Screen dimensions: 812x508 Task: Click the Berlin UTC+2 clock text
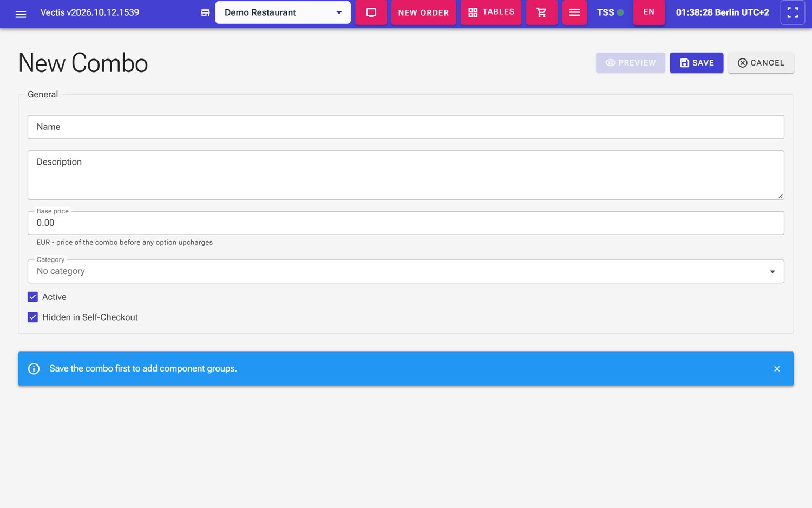tap(723, 12)
